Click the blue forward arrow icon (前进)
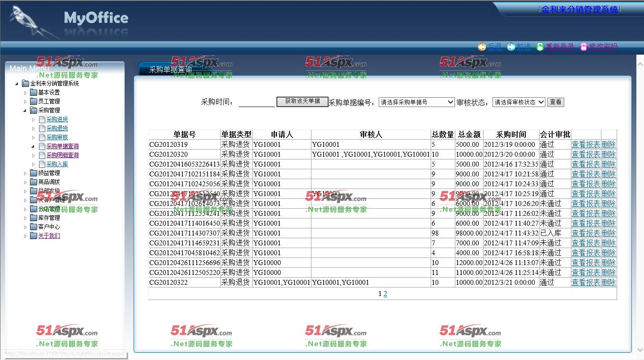 [x=511, y=47]
